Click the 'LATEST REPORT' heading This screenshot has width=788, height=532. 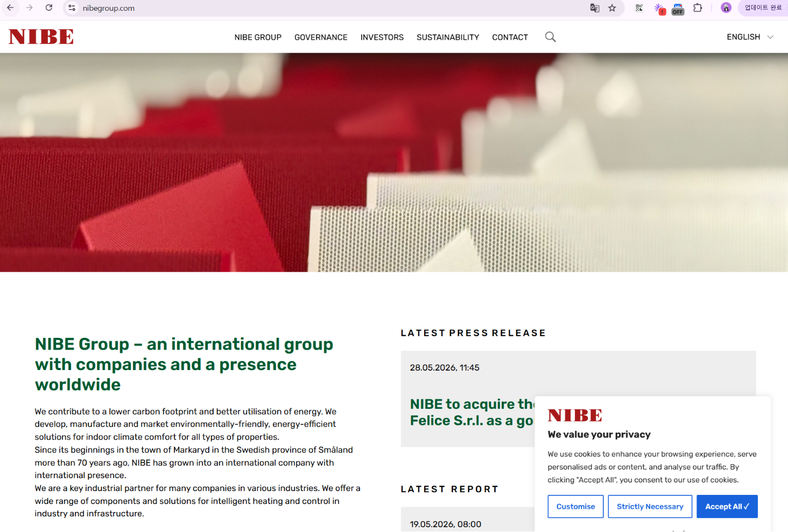coord(449,489)
